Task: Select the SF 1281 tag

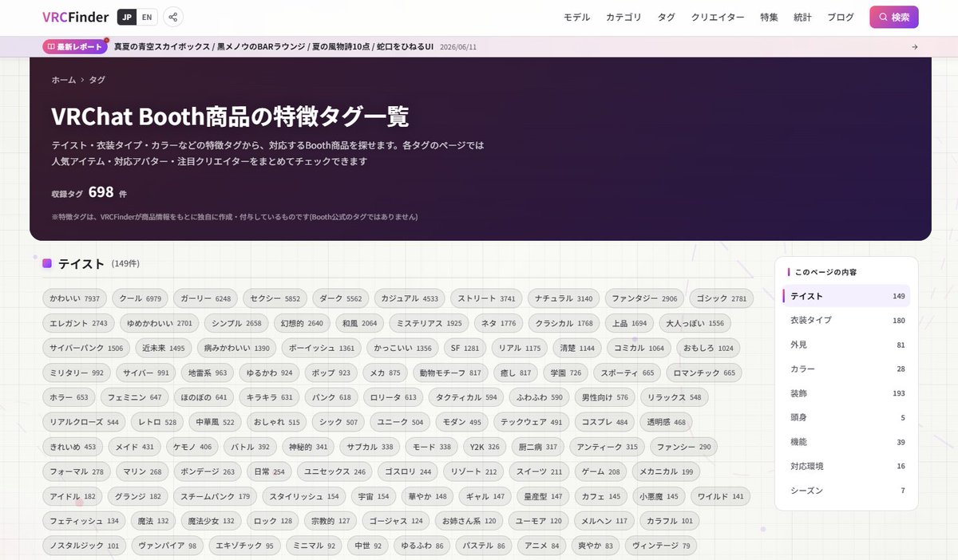Action: pos(465,348)
